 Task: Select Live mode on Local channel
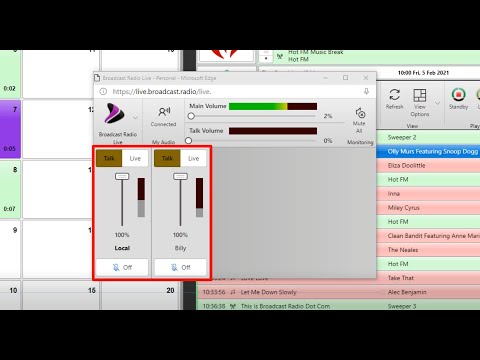[x=135, y=158]
